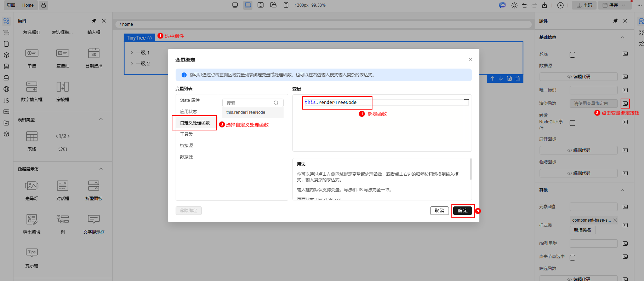Screen dimensions: 644x281
Task: Pin the Materials panel
Action: point(94,21)
